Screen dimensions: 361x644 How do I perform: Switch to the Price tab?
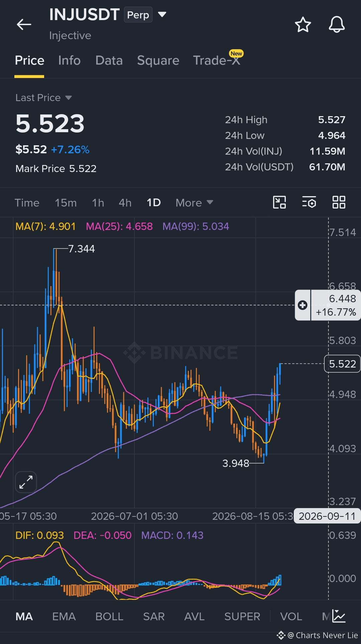(x=29, y=61)
